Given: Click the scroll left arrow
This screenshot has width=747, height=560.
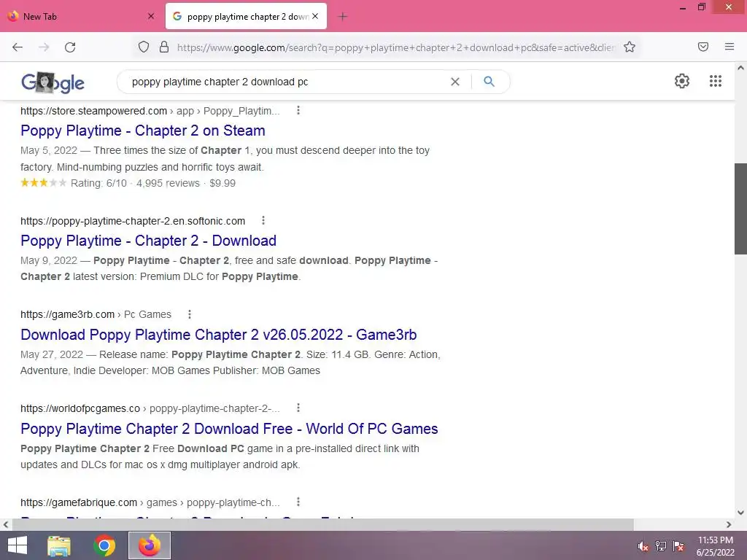Looking at the screenshot, I should click(x=6, y=524).
